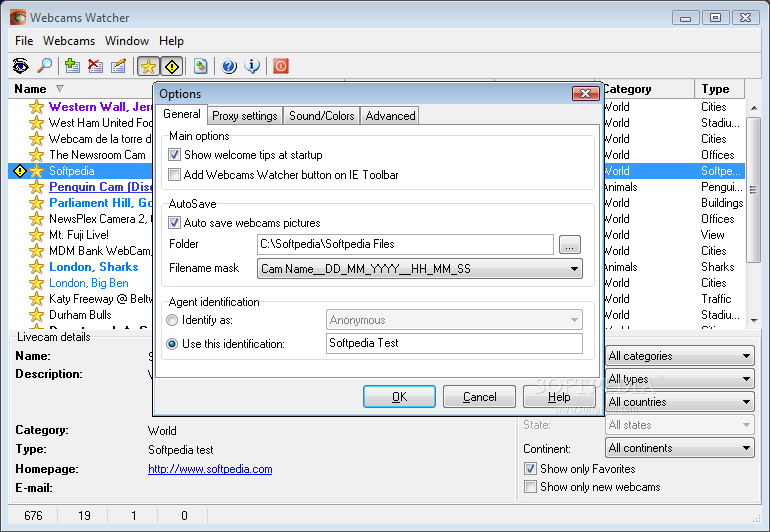Toggle the yellow warning diamond toolbar button
Image resolution: width=770 pixels, height=532 pixels.
pyautogui.click(x=172, y=66)
